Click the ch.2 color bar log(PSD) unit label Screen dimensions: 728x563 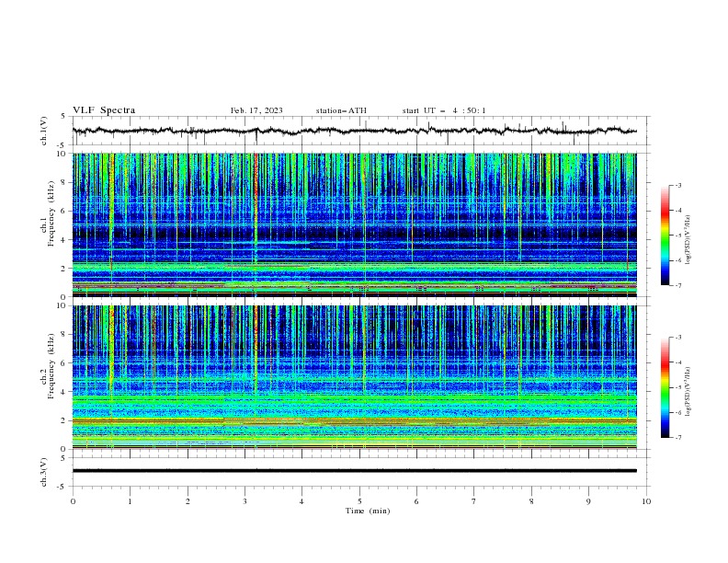(688, 392)
